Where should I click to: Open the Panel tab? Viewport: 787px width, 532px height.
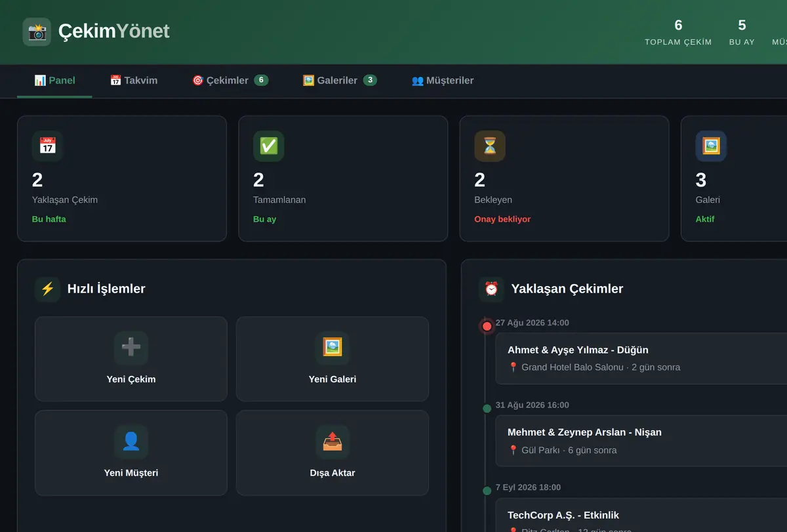click(x=54, y=81)
